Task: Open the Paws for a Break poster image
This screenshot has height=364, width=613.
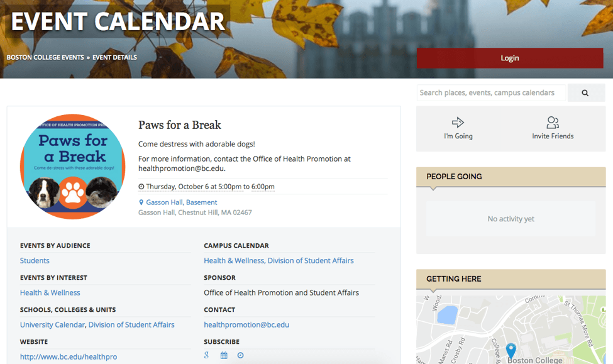Action: [x=73, y=167]
